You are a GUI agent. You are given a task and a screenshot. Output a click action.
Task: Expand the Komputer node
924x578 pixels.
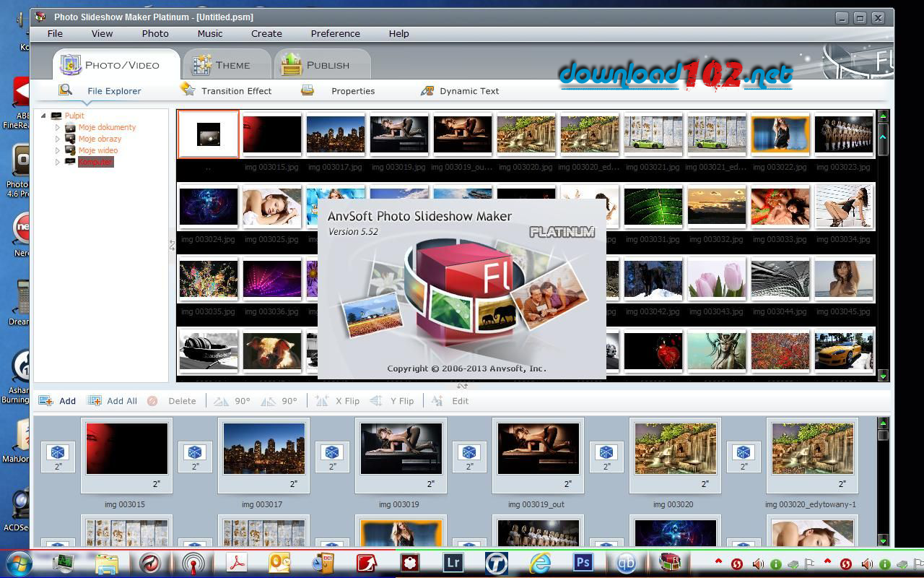[58, 162]
